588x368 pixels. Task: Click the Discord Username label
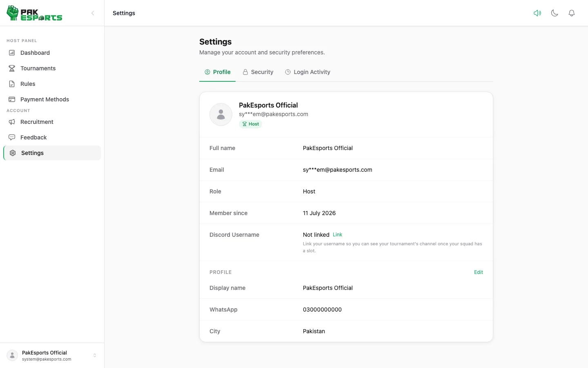point(234,235)
